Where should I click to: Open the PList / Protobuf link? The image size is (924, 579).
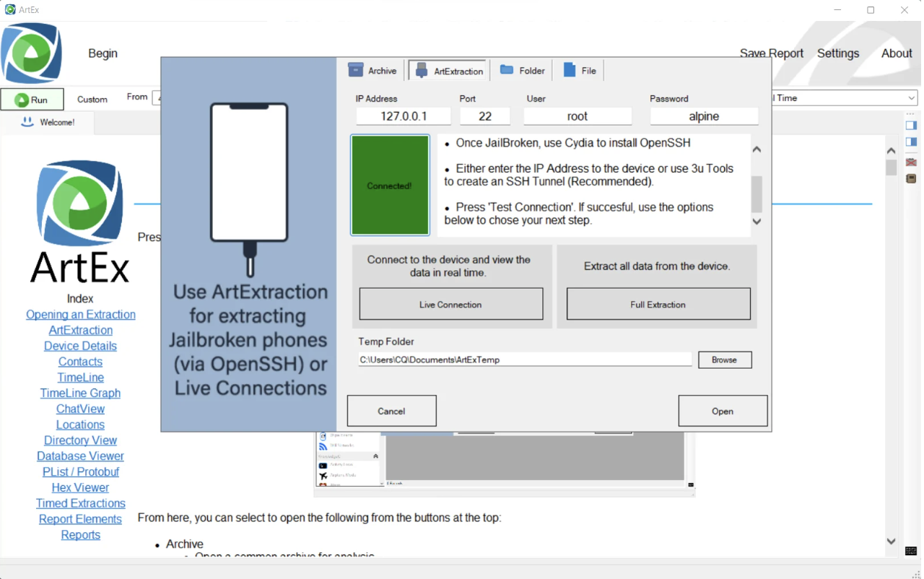point(81,472)
